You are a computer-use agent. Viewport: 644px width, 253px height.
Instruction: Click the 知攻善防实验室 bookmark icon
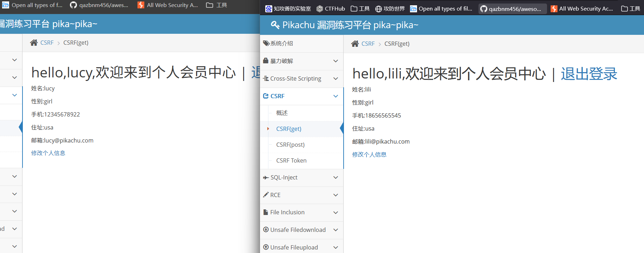coord(269,9)
